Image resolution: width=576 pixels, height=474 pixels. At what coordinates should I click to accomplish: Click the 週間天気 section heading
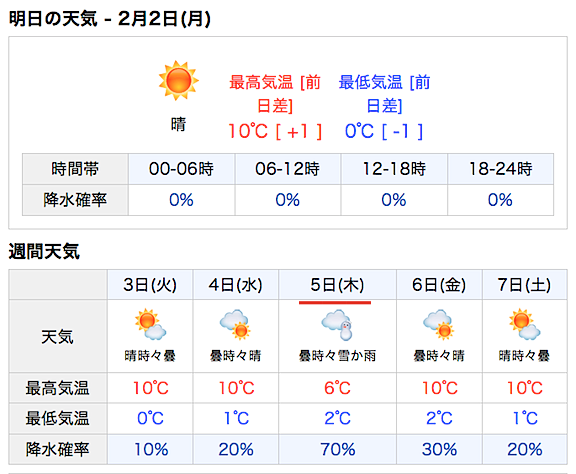tap(44, 252)
